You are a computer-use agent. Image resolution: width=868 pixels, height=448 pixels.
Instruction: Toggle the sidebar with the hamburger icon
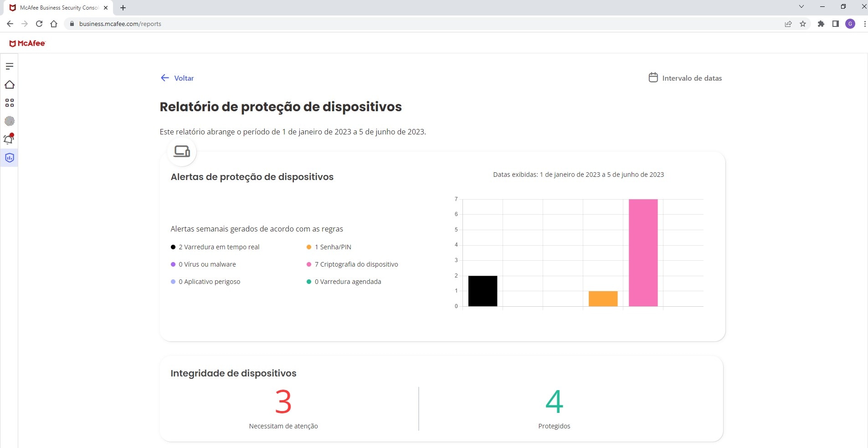pos(10,66)
